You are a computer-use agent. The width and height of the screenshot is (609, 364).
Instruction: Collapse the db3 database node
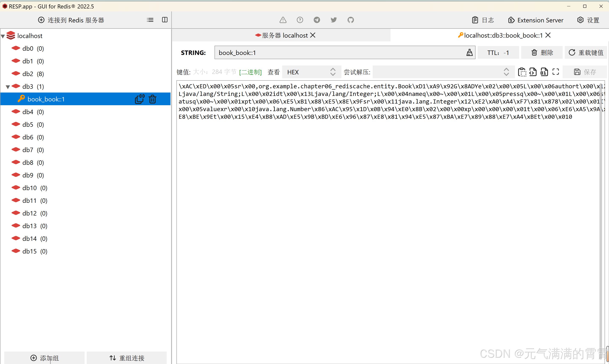tap(8, 87)
